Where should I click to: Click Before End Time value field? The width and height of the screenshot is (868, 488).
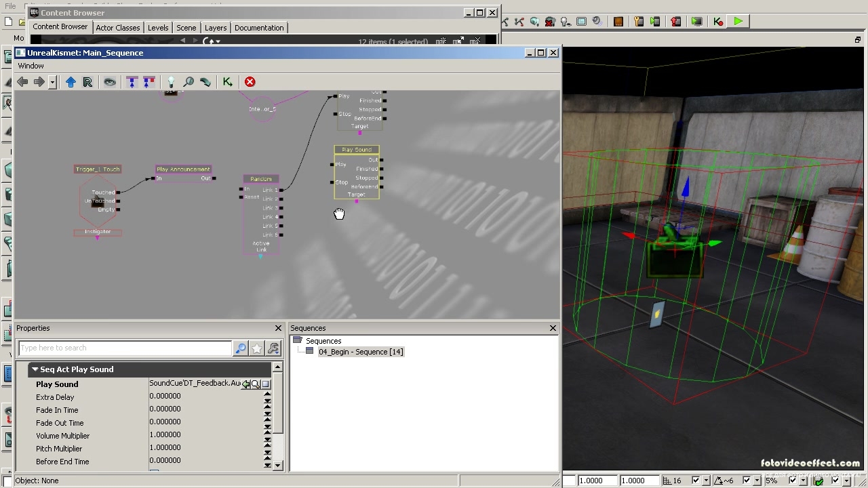coord(206,461)
